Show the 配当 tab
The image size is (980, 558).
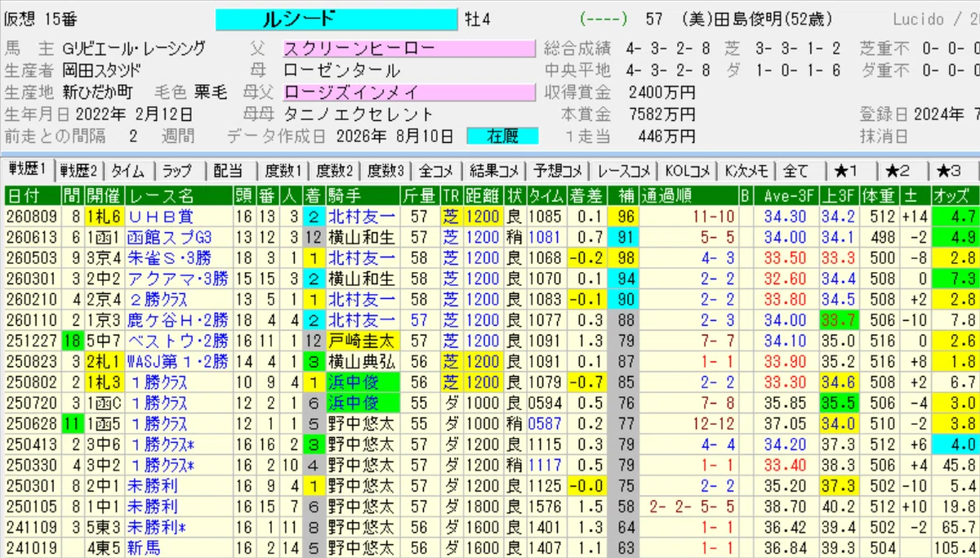click(x=230, y=171)
